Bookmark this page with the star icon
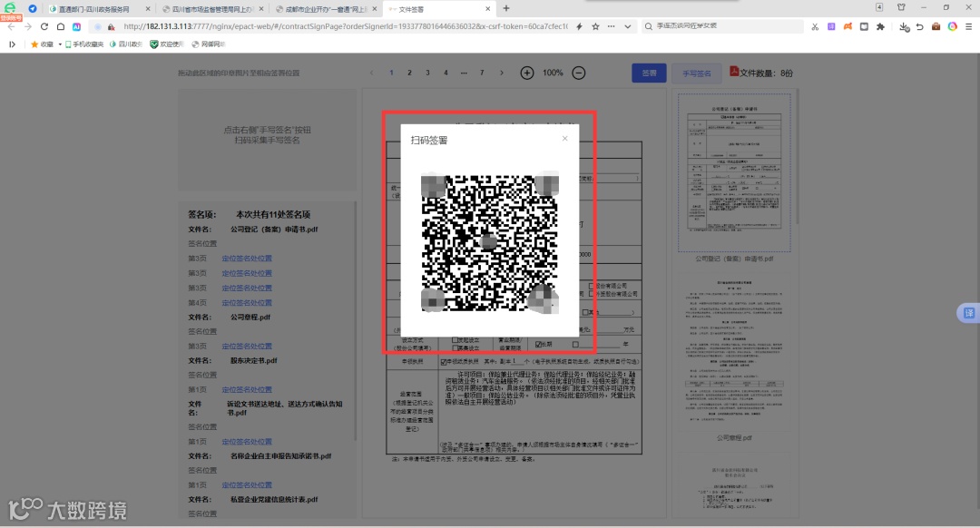The width and height of the screenshot is (980, 528). pyautogui.click(x=595, y=27)
